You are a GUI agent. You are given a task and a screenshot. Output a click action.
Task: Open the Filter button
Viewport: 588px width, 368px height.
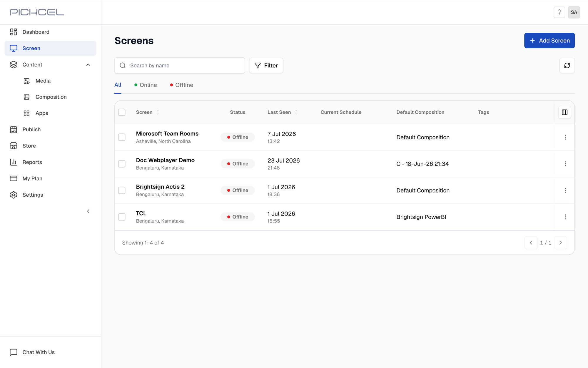click(x=266, y=65)
